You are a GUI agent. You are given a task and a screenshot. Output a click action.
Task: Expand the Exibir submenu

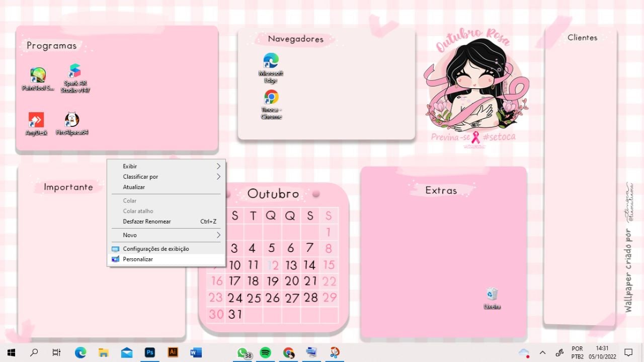(130, 166)
